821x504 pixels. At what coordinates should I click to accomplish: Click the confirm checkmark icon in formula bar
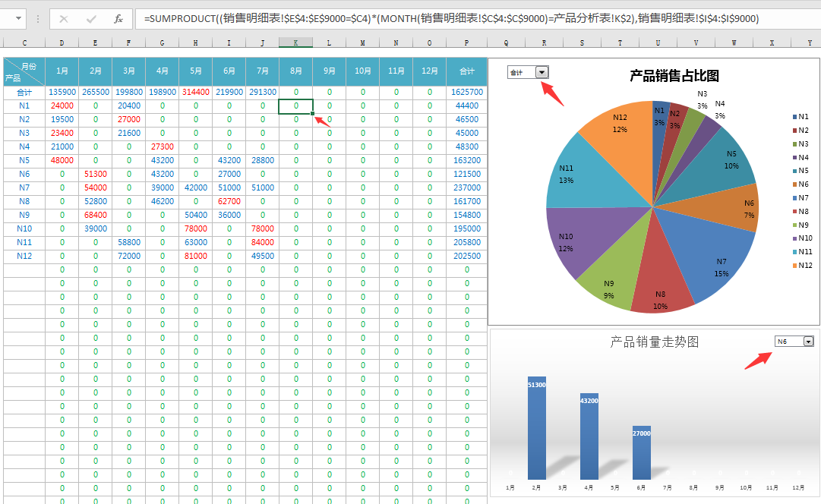[x=91, y=19]
